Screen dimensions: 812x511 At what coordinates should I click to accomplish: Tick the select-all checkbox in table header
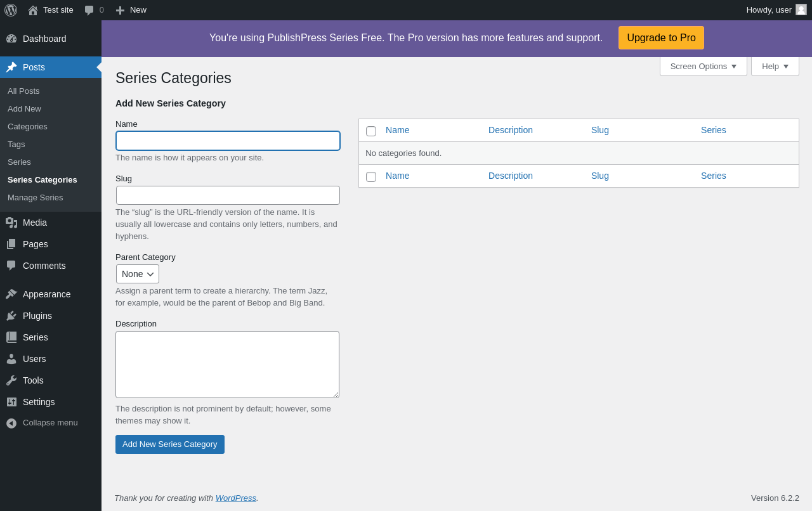click(x=371, y=131)
